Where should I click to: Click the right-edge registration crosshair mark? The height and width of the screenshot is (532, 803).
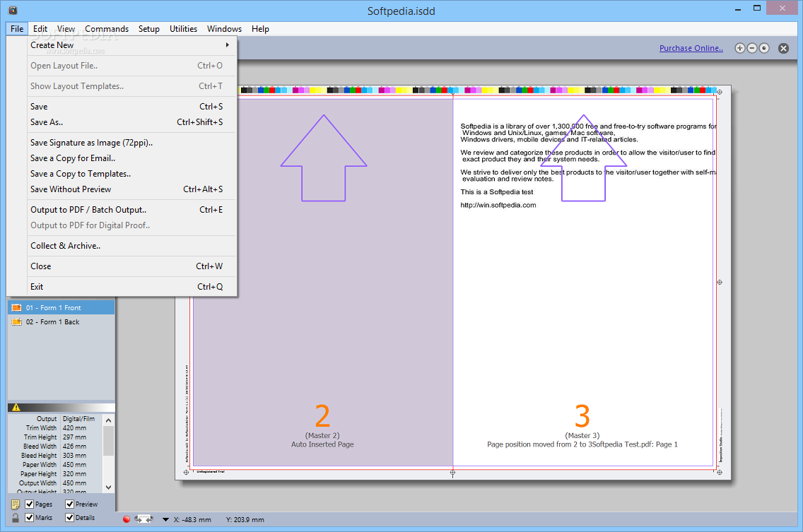(x=720, y=282)
